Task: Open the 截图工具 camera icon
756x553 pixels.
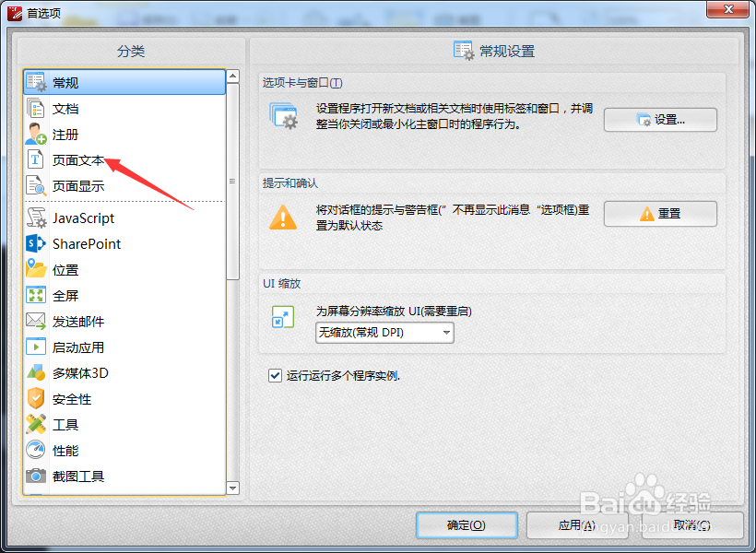Action: click(x=36, y=476)
